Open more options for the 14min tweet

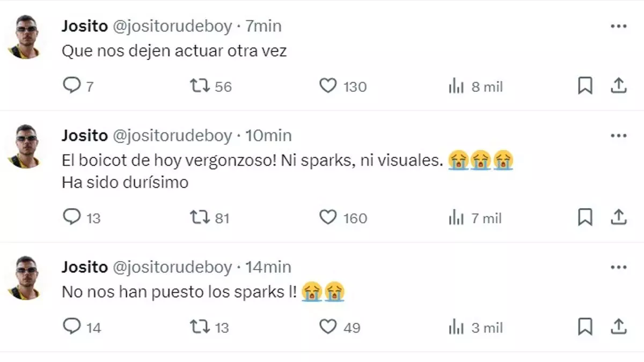coord(618,267)
